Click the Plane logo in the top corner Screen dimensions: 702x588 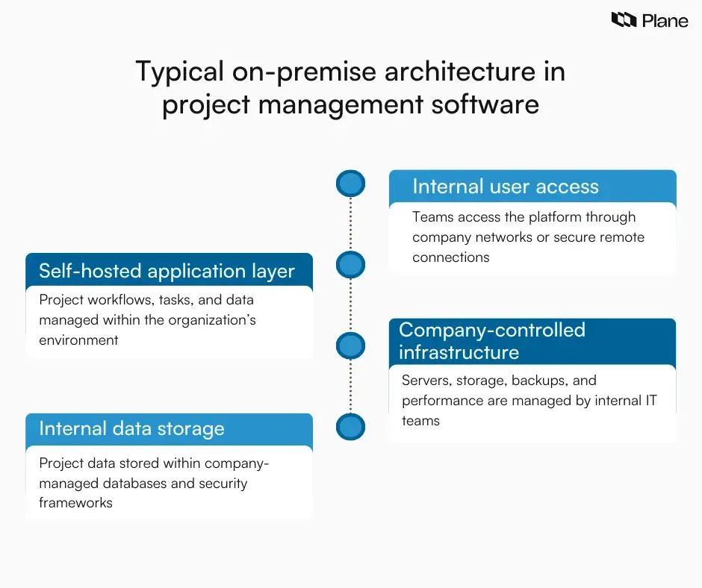[x=650, y=20]
